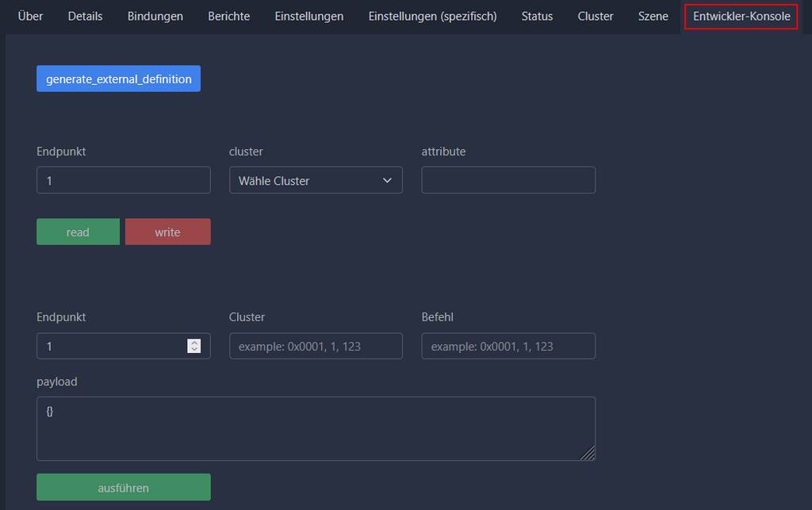Select the Einstellungen tab
Viewport: 812px width, 510px height.
[x=308, y=16]
